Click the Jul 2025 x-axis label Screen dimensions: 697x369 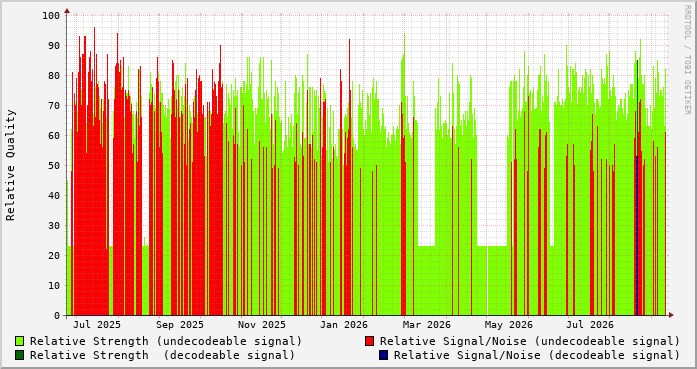[x=97, y=325]
